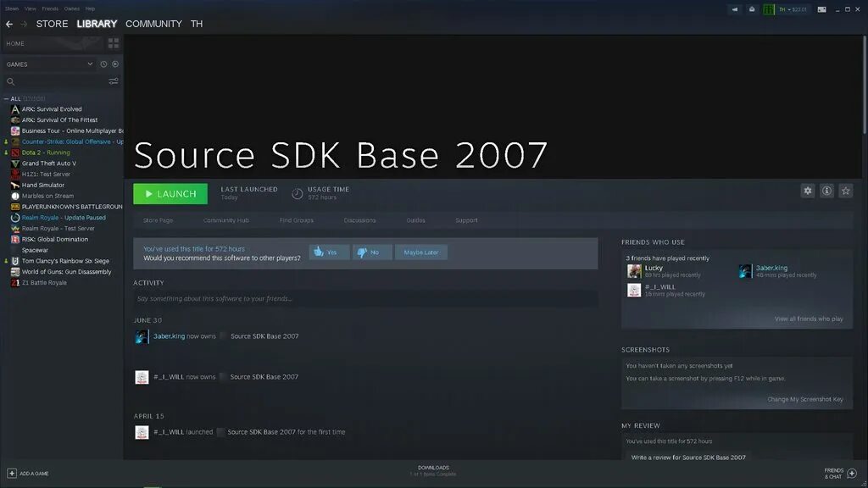Show Source SDK info icon
This screenshot has width=868, height=488.
coord(826,191)
